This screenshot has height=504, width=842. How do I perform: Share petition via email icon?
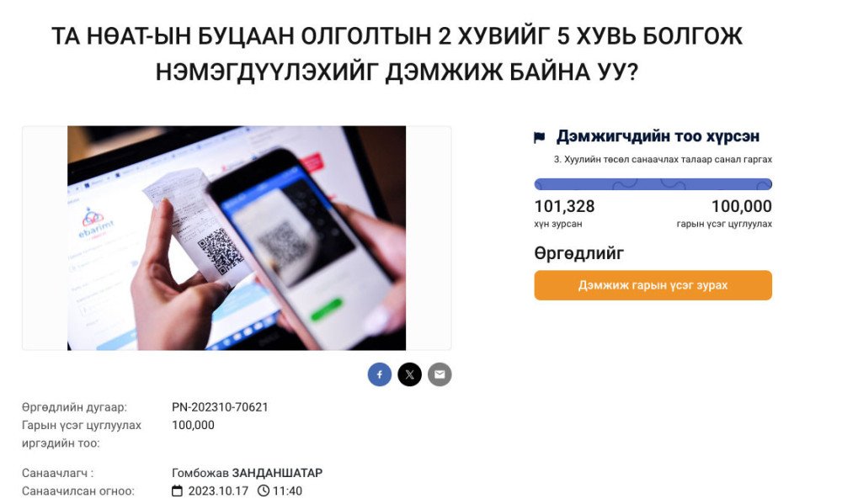(440, 374)
